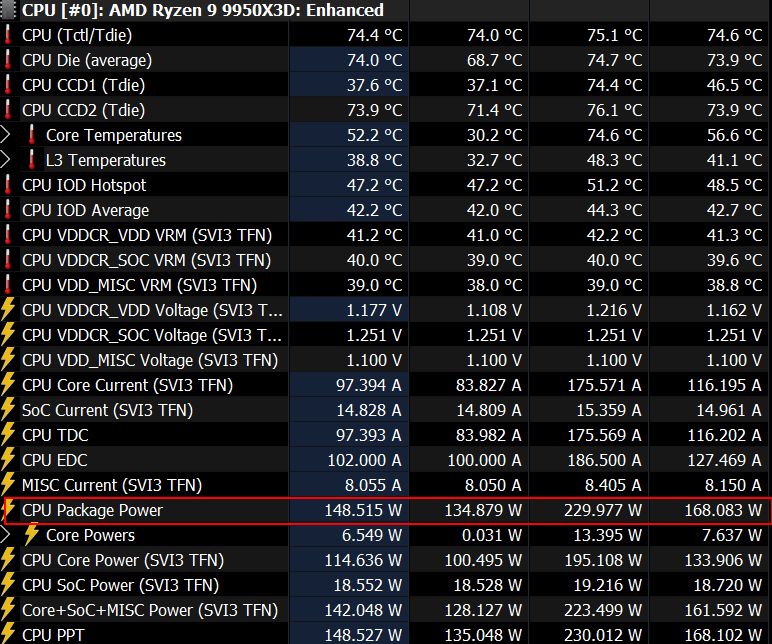The width and height of the screenshot is (772, 644).
Task: Click the thermometer icon beside CPU IOD Average
Action: tap(8, 210)
